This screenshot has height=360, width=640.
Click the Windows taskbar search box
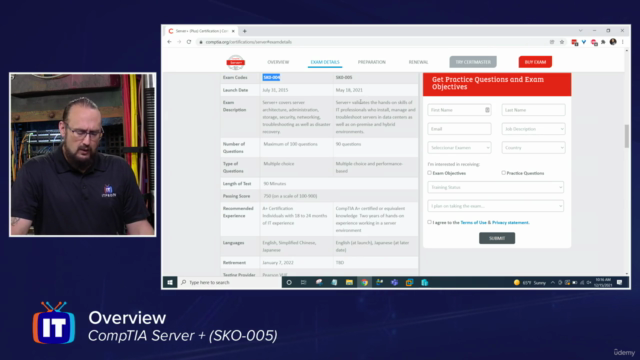coord(229,282)
